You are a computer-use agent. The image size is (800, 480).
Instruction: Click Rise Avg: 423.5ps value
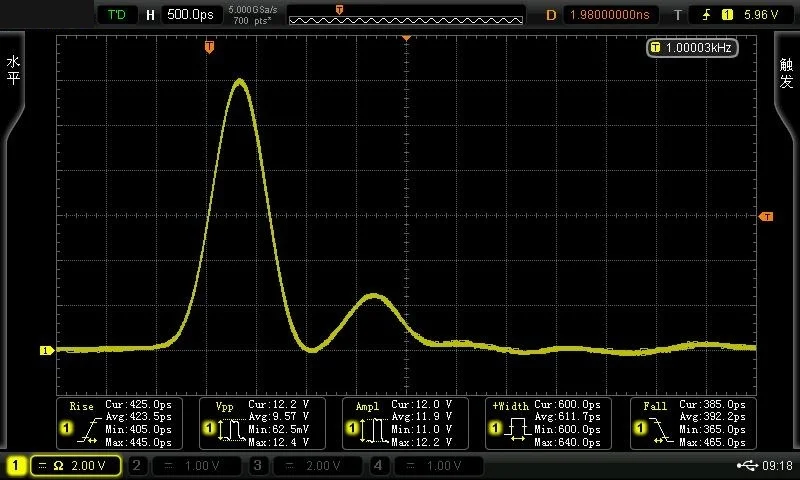click(138, 417)
